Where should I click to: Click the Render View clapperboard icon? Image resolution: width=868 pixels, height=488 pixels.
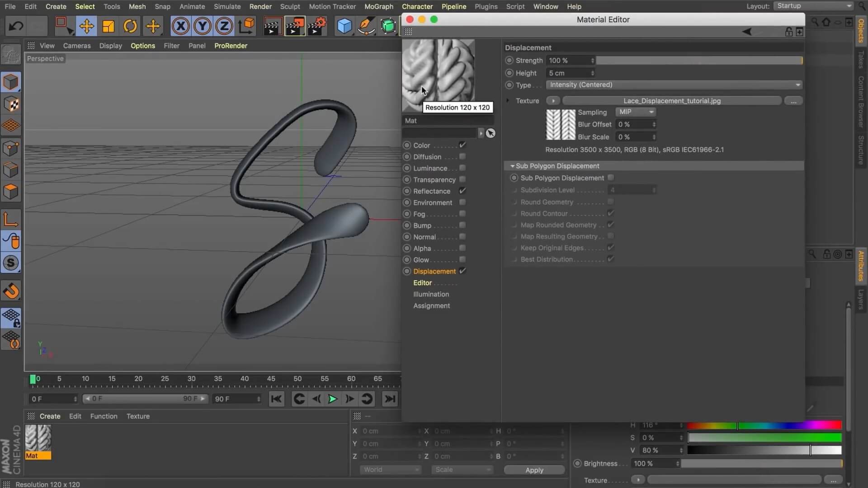[x=272, y=26]
